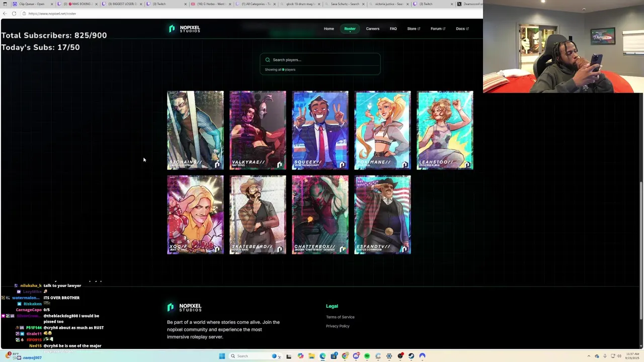Open the 52CHAINS player card
Image resolution: width=644 pixels, height=362 pixels.
pyautogui.click(x=195, y=130)
